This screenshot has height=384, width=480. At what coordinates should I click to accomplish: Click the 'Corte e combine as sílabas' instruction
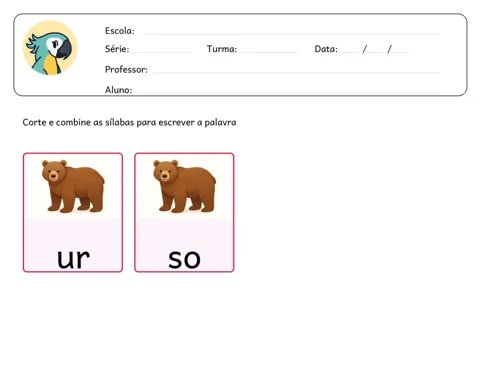pyautogui.click(x=129, y=122)
